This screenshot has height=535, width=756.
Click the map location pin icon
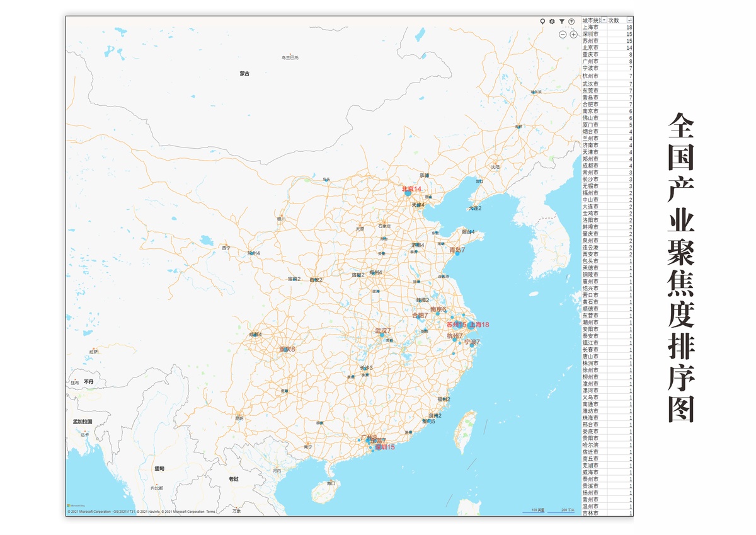(542, 21)
